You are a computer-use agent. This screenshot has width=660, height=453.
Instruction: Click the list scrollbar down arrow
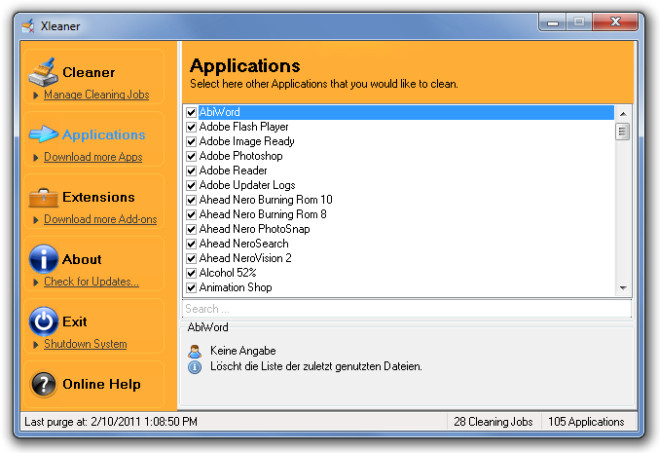[623, 288]
